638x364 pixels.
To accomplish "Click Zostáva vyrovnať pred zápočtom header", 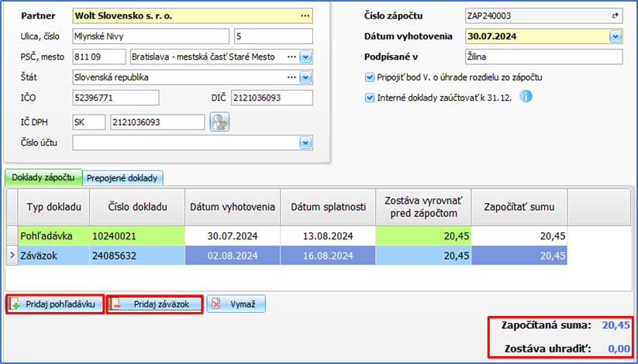I will [x=423, y=207].
